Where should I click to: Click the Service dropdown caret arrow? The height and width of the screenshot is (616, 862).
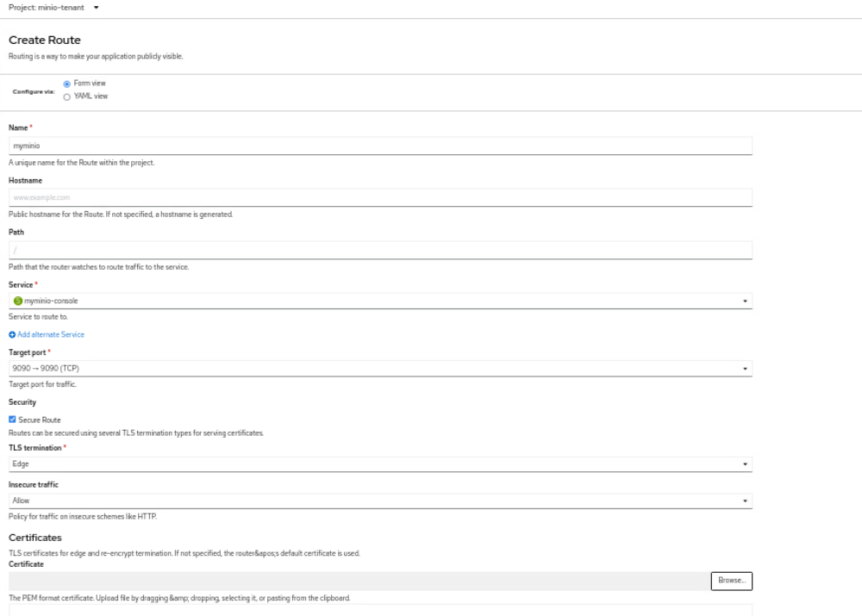(x=745, y=301)
